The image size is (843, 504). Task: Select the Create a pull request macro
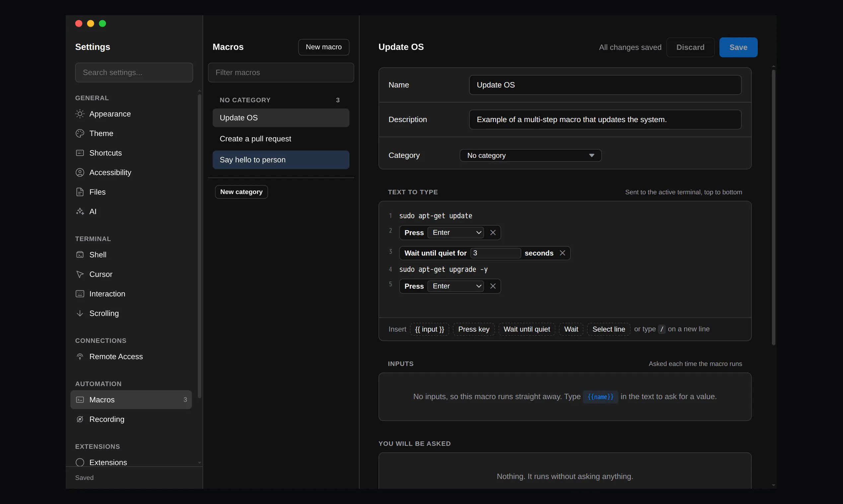click(x=281, y=139)
